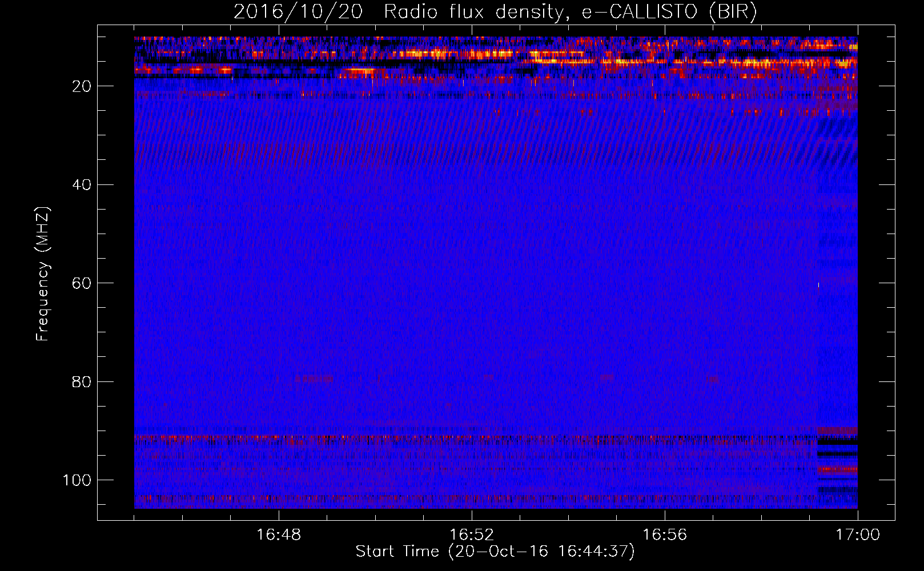The width and height of the screenshot is (924, 571).
Task: Click the 100 frequency tick label
Action: (x=77, y=480)
